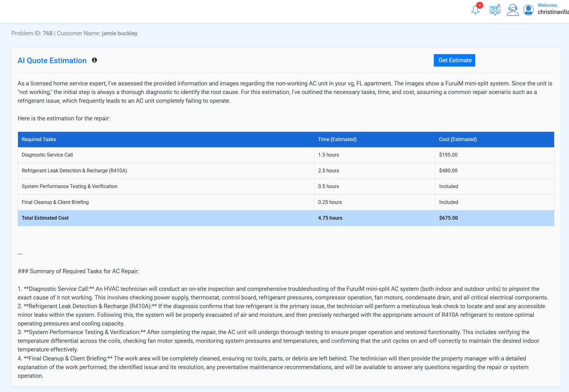This screenshot has width=569, height=392.
Task: Click the AI Quote Estimation heading
Action: click(52, 61)
